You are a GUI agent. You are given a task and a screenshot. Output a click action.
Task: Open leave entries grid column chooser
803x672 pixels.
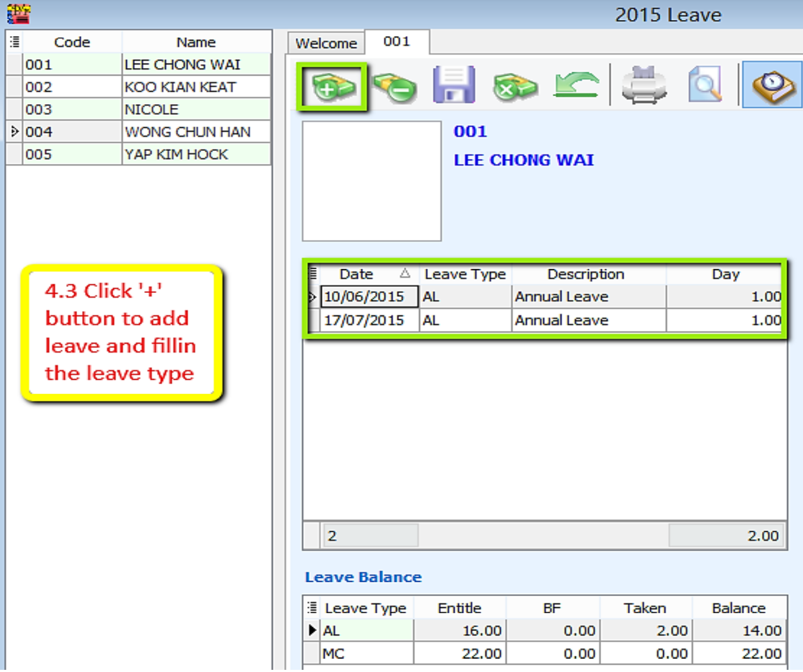click(312, 273)
